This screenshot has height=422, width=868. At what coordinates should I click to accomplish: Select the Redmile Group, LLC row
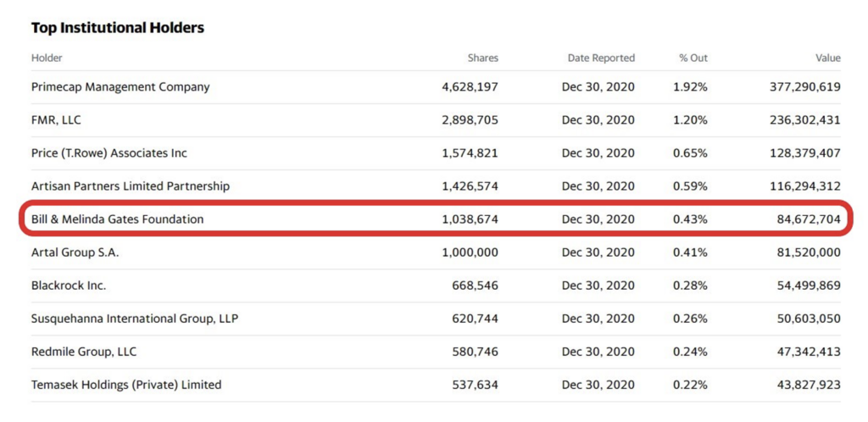click(x=84, y=352)
